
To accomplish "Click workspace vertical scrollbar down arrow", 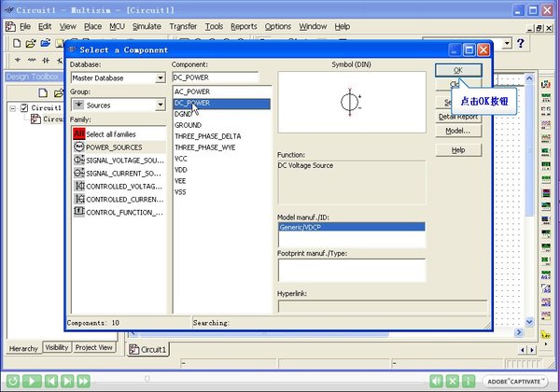I will (x=529, y=322).
